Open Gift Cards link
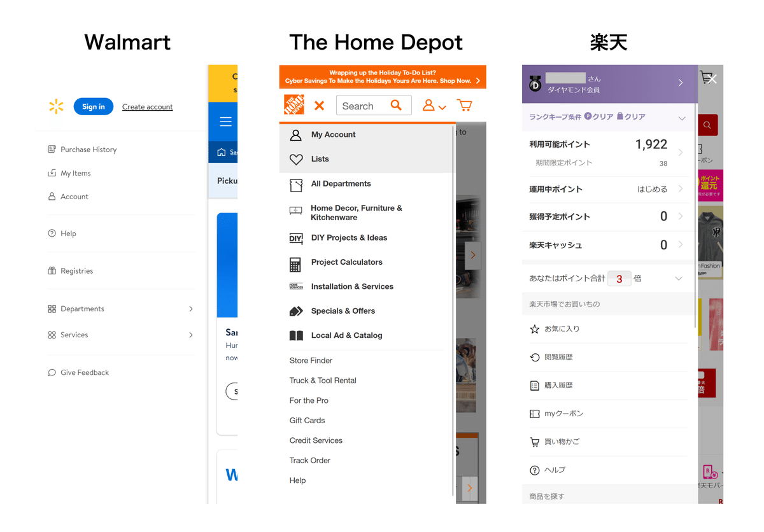764x532 pixels. (307, 421)
